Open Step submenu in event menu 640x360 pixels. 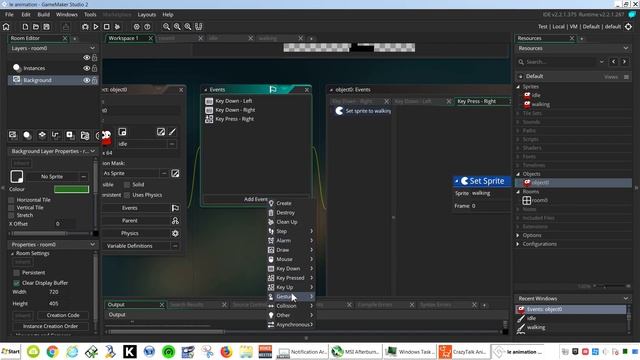pyautogui.click(x=291, y=231)
